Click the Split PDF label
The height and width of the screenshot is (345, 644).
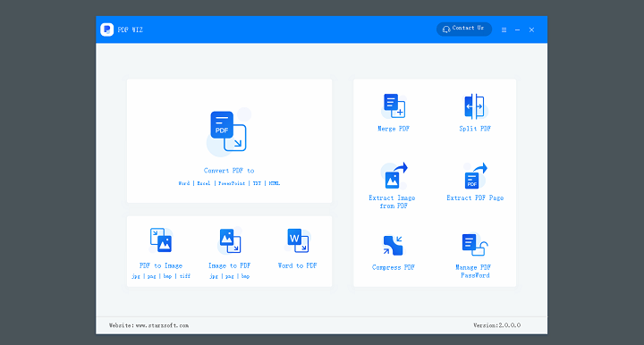tap(475, 129)
